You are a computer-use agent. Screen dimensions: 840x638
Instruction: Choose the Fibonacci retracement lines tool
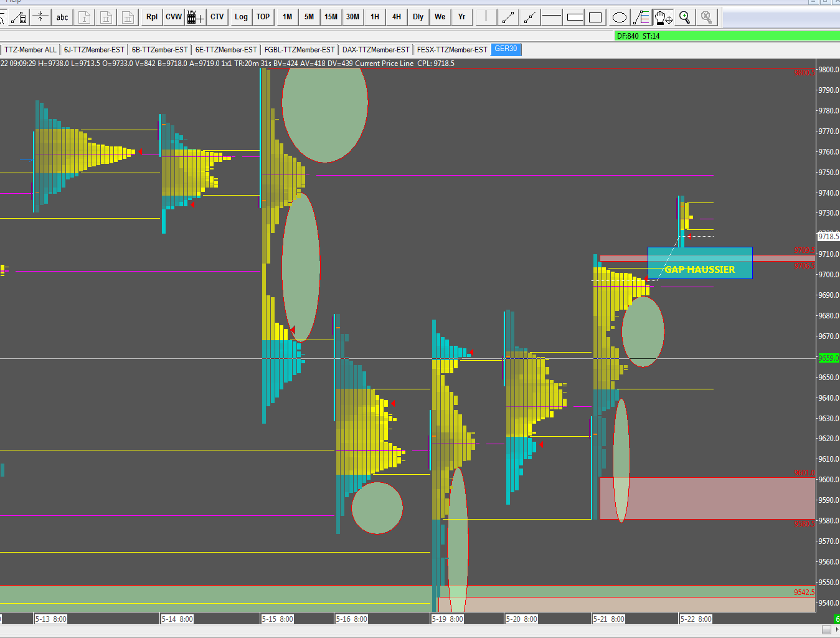tap(641, 17)
